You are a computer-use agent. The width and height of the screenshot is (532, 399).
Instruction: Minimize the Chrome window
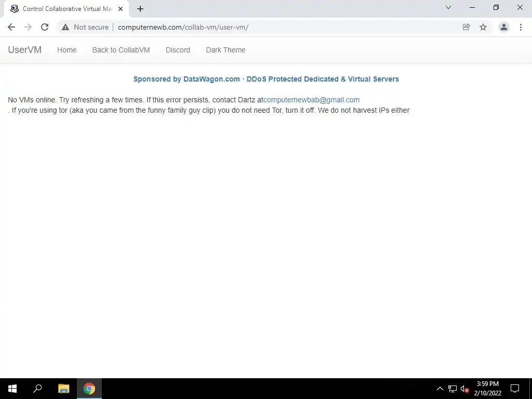[472, 7]
